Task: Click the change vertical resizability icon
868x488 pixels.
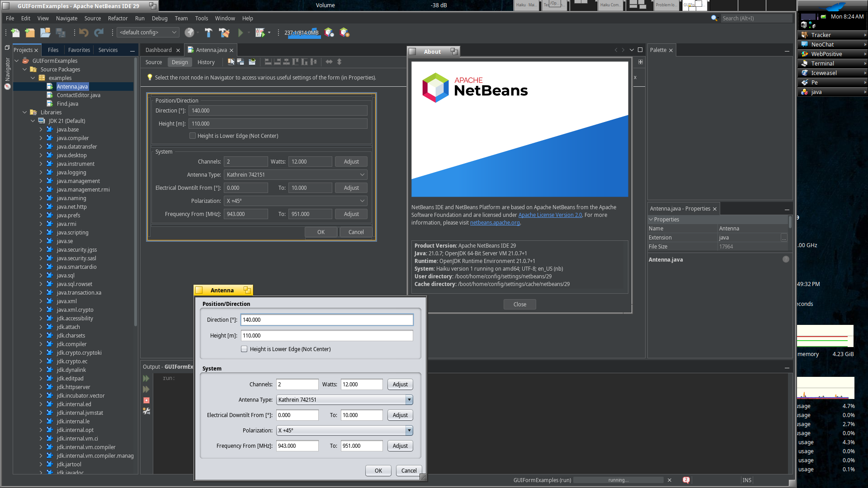Action: [x=339, y=62]
